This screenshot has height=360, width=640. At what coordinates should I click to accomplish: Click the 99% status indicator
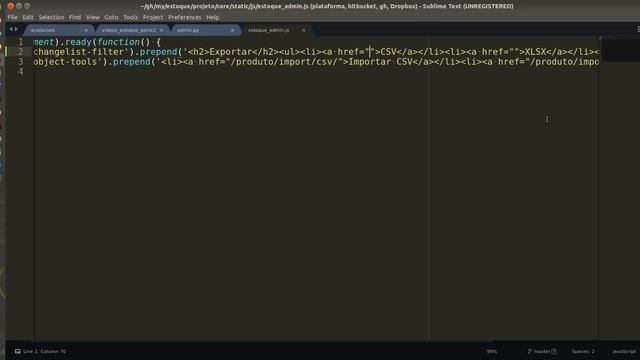pyautogui.click(x=492, y=351)
